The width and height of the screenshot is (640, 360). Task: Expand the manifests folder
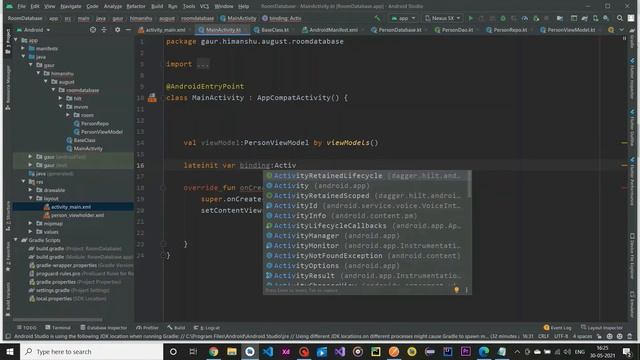[23, 49]
